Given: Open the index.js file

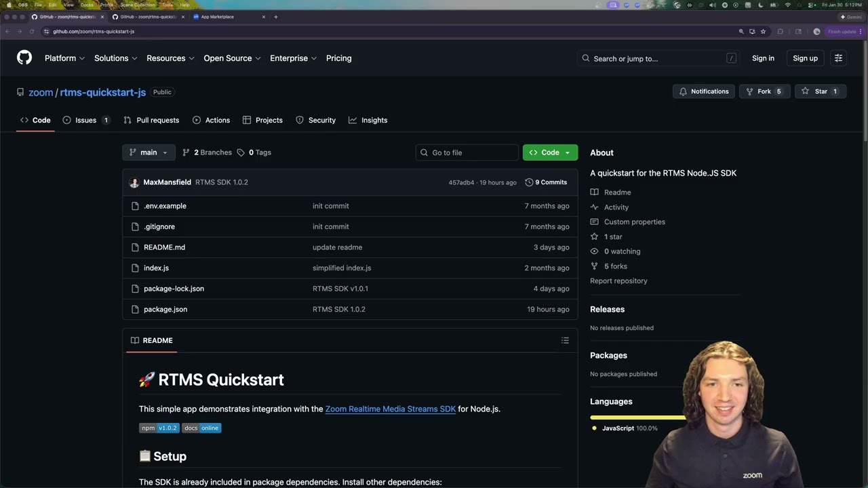Looking at the screenshot, I should [x=156, y=268].
